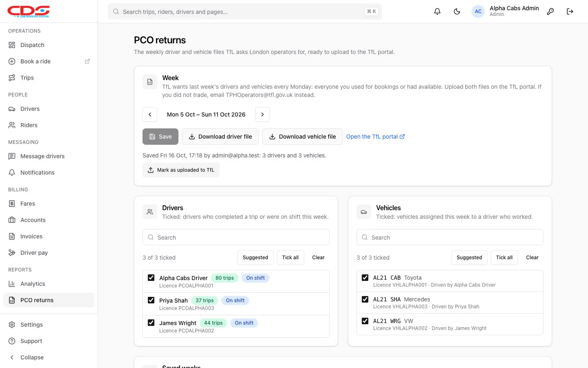The image size is (588, 368).
Task: Click the AC user avatar
Action: [478, 11]
